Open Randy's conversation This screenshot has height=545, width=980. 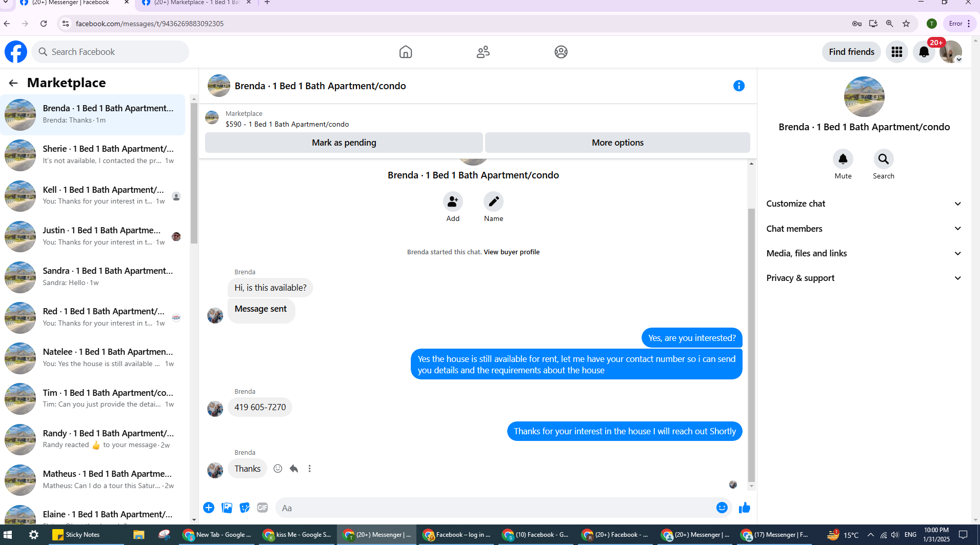[x=93, y=439]
